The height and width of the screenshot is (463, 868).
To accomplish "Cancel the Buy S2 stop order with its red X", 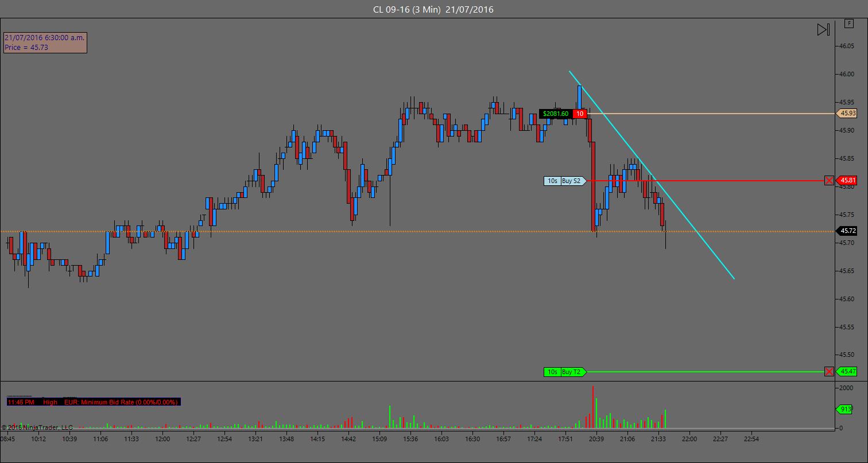I will pyautogui.click(x=829, y=181).
